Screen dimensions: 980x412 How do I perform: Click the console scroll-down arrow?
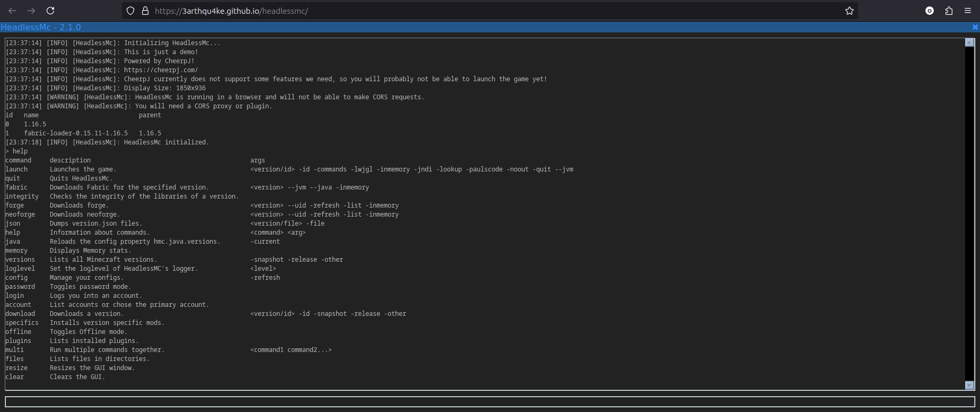pyautogui.click(x=969, y=385)
